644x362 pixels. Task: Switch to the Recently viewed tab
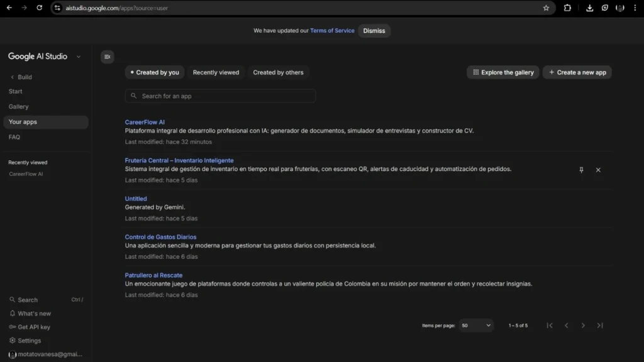tap(216, 72)
